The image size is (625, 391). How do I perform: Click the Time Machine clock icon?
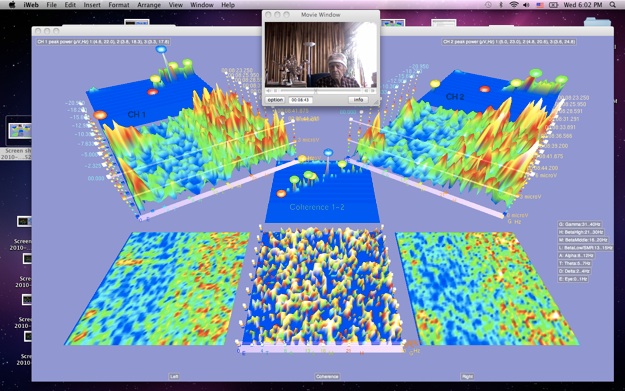(488, 5)
